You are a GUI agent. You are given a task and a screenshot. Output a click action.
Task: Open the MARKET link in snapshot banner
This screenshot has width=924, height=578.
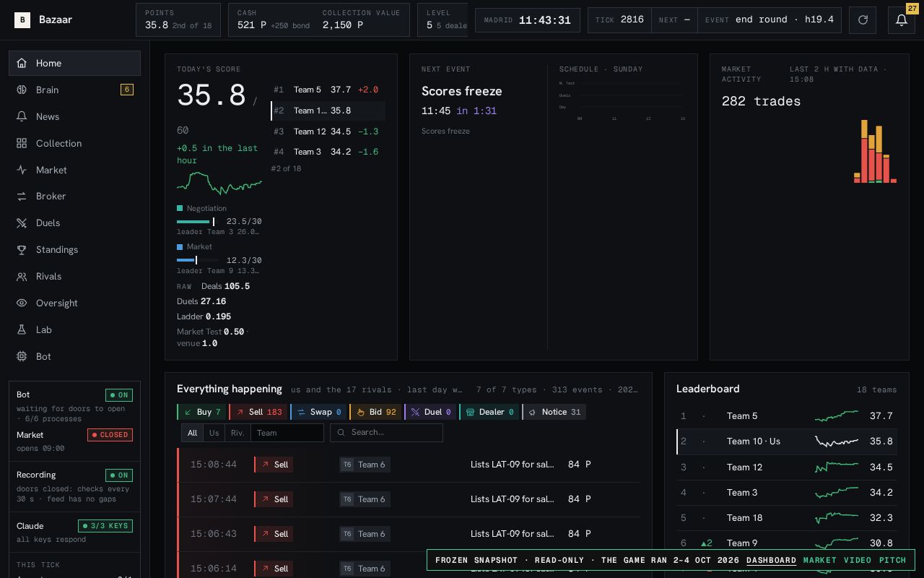pos(821,560)
